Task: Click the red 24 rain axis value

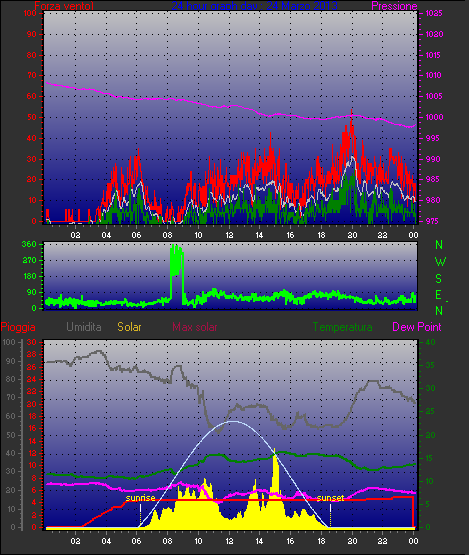Action: [32, 380]
